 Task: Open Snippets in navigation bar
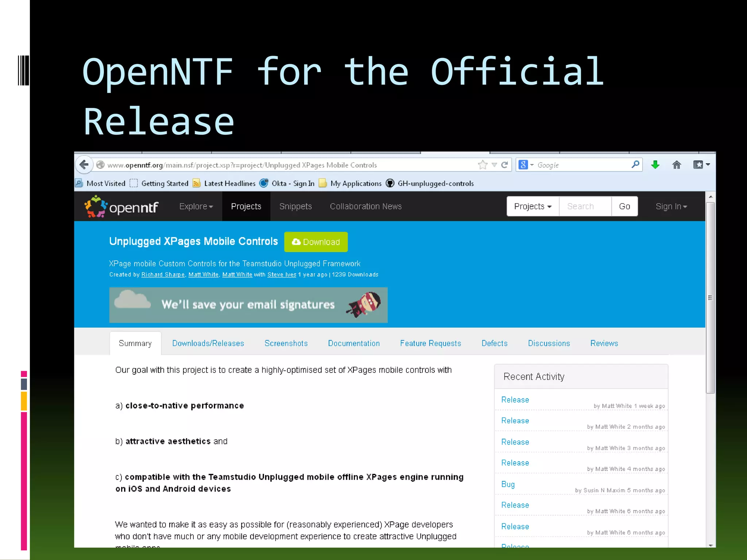295,206
